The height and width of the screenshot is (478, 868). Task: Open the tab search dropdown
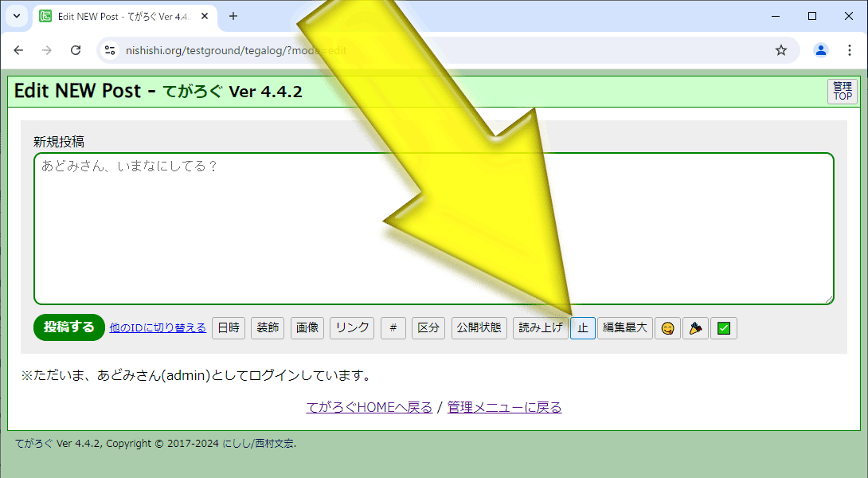(x=17, y=16)
